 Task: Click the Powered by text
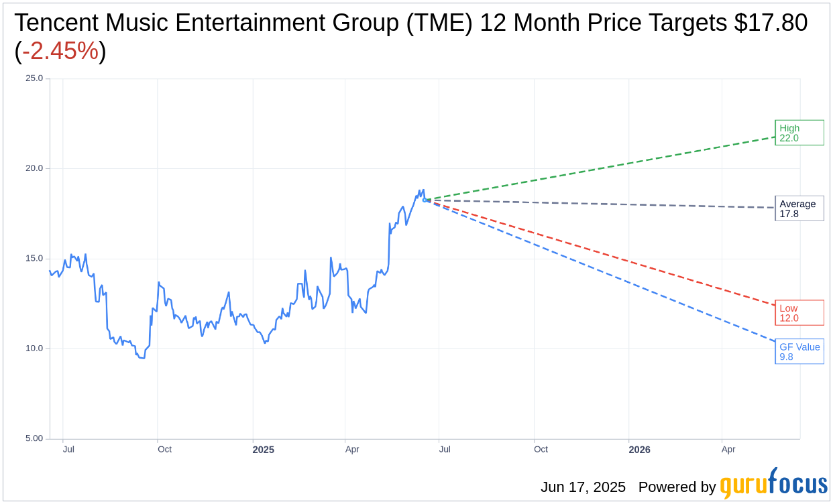click(677, 487)
